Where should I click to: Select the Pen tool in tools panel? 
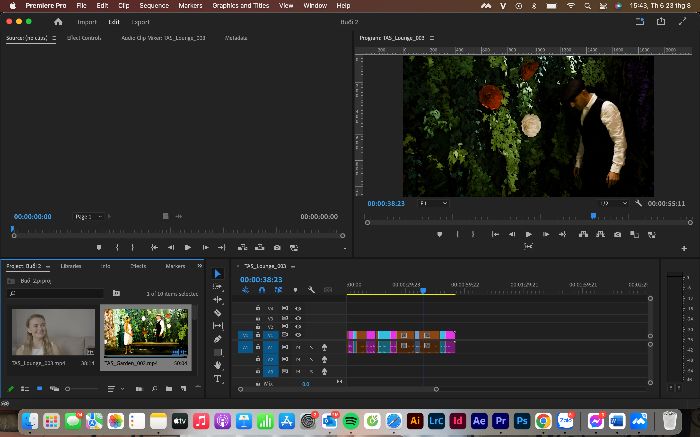217,339
